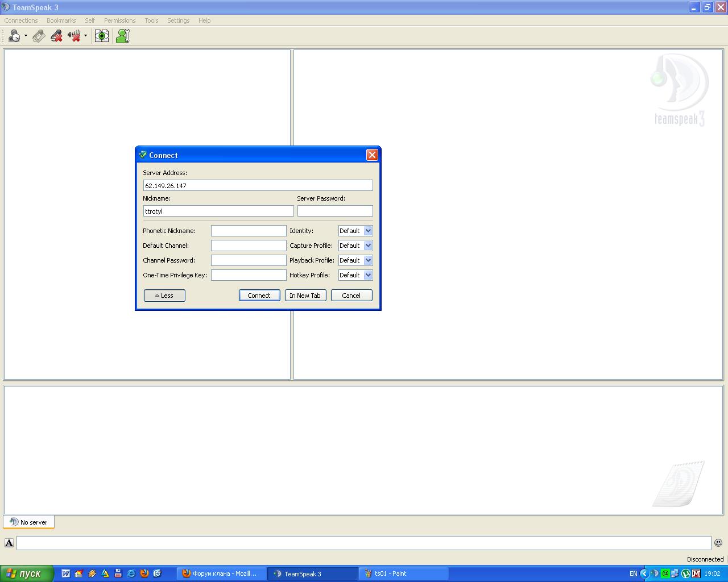The height and width of the screenshot is (582, 728).
Task: Click the Channel Password field
Action: pyautogui.click(x=249, y=260)
